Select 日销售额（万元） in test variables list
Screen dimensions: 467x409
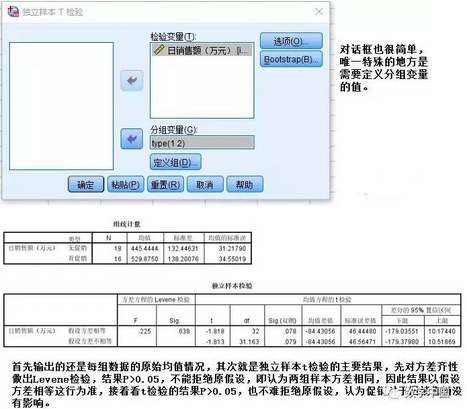point(202,50)
